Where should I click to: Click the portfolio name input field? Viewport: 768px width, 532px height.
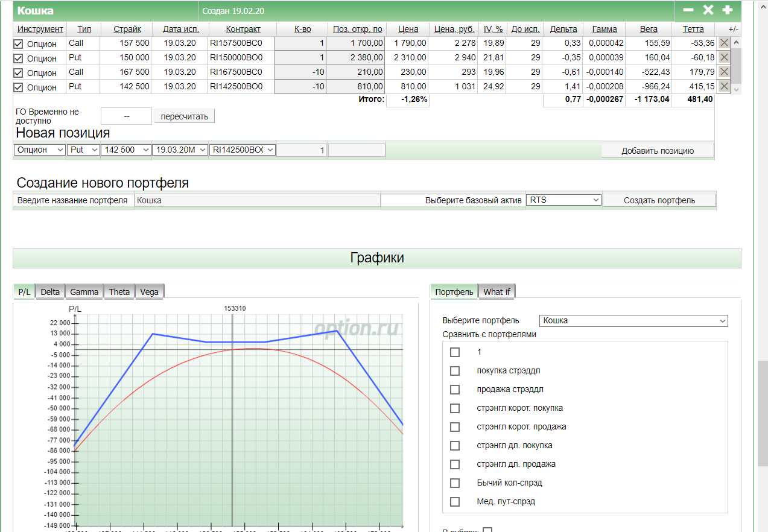point(258,200)
